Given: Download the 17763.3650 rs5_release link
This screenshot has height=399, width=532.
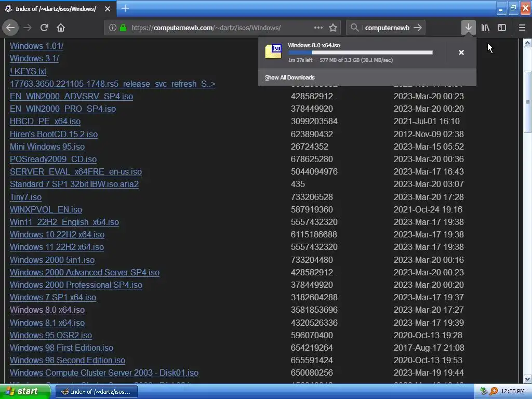Looking at the screenshot, I should pos(113,84).
